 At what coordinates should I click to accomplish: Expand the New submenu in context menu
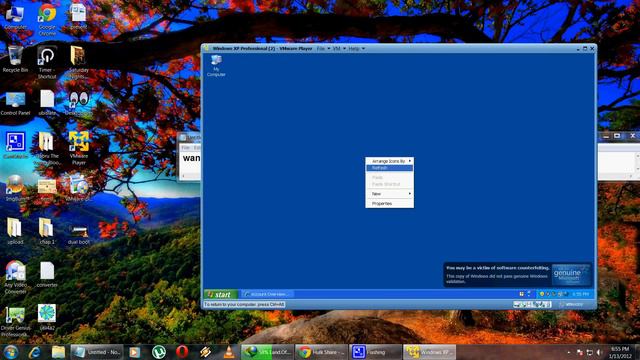pyautogui.click(x=389, y=194)
